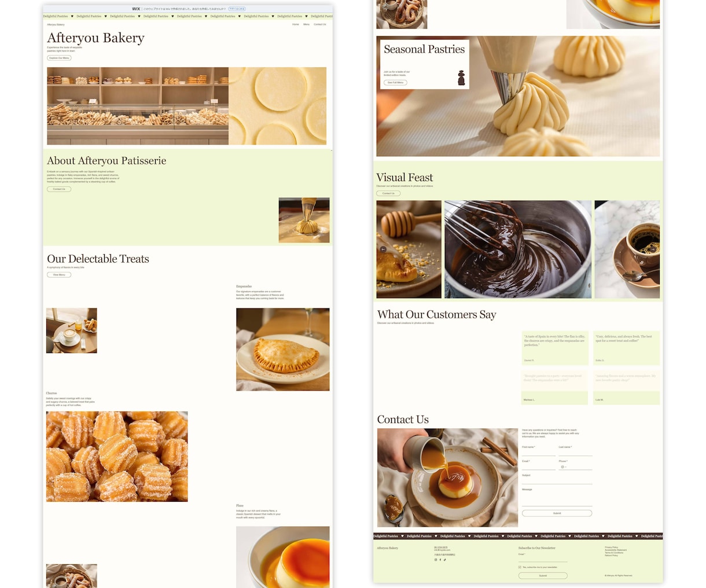Open Menu in the top navigation
The height and width of the screenshot is (588, 706).
pyautogui.click(x=307, y=24)
